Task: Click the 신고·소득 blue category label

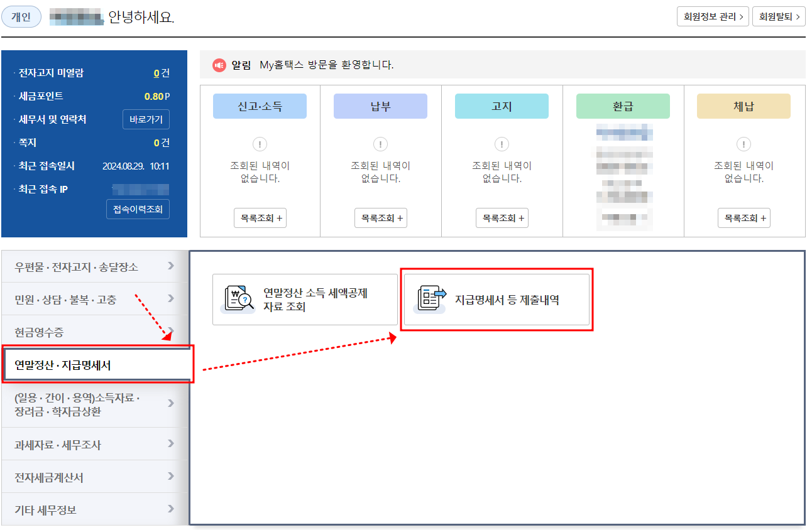Action: coord(260,106)
